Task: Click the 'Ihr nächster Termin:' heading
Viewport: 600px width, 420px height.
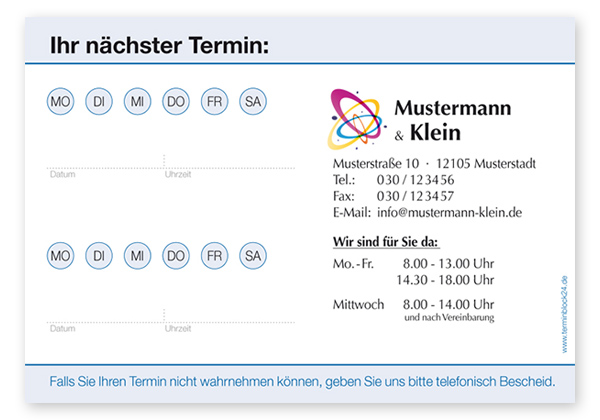Action: 159,47
